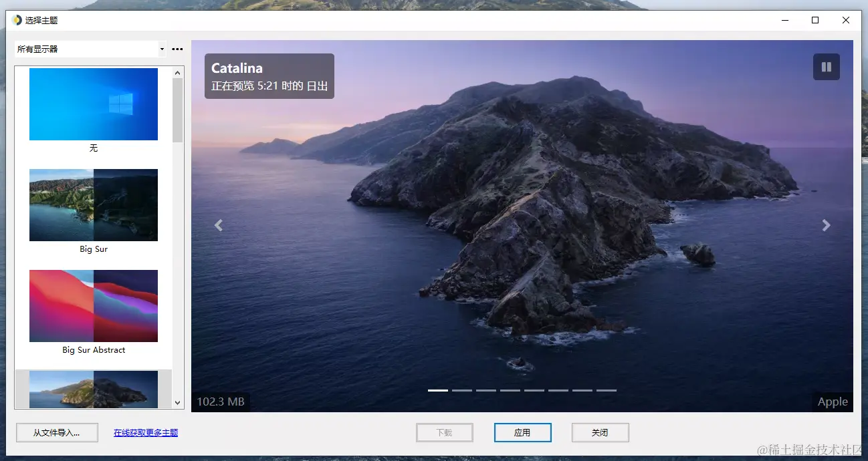Show the previous preview image
The image size is (868, 461).
tap(218, 226)
